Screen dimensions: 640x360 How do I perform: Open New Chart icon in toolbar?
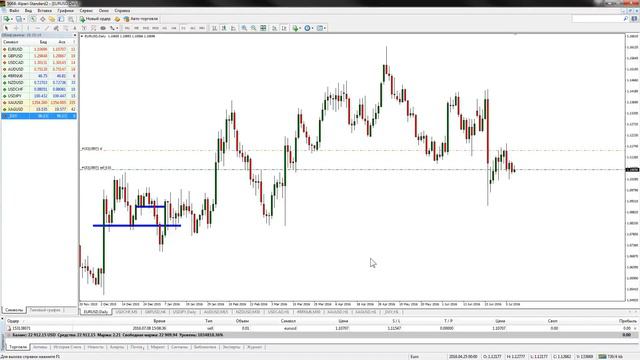pyautogui.click(x=7, y=19)
